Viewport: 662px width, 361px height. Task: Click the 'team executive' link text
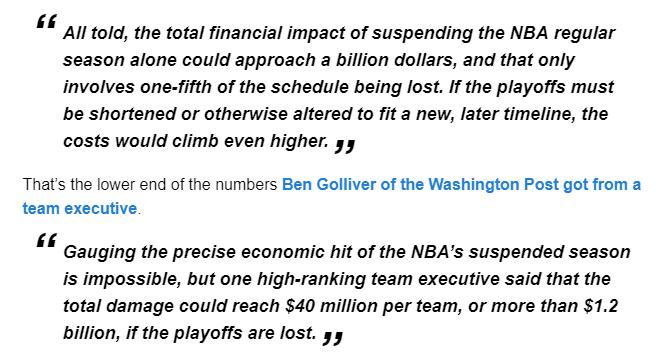tap(80, 209)
